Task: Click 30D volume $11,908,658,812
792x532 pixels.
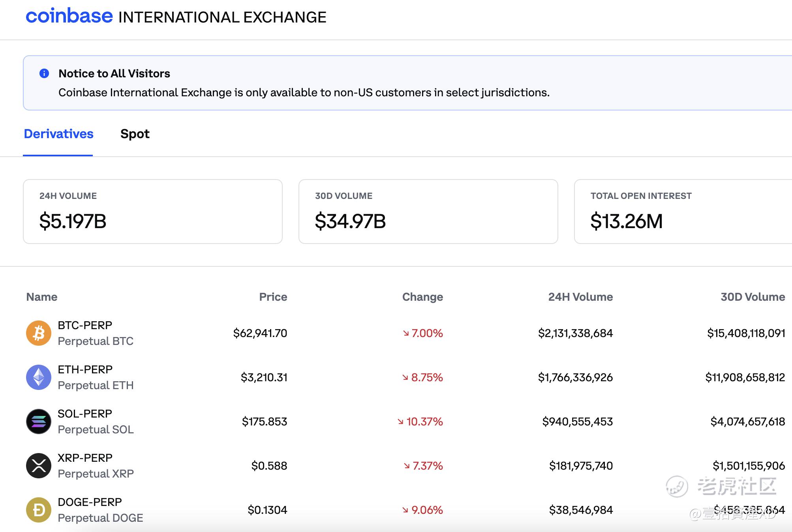Action: 745,377
